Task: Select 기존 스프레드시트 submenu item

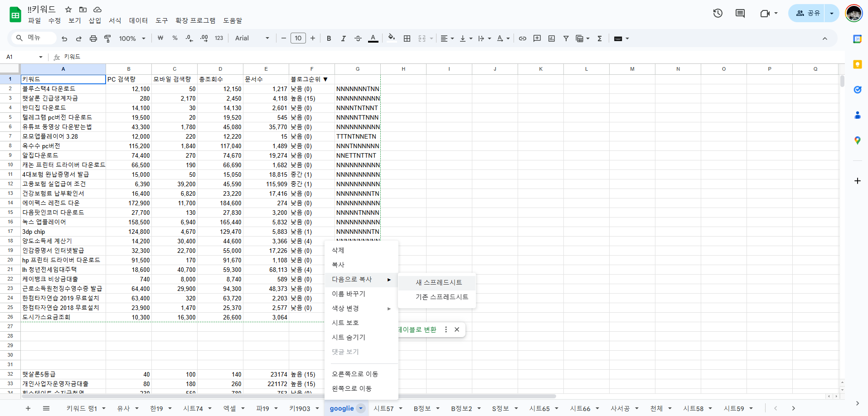Action: click(437, 297)
